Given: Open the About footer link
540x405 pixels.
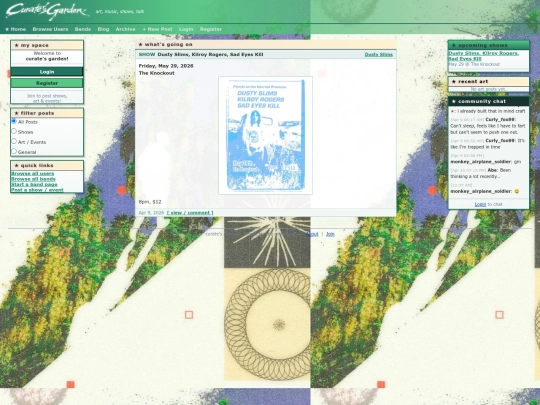Looking at the screenshot, I should point(312,234).
